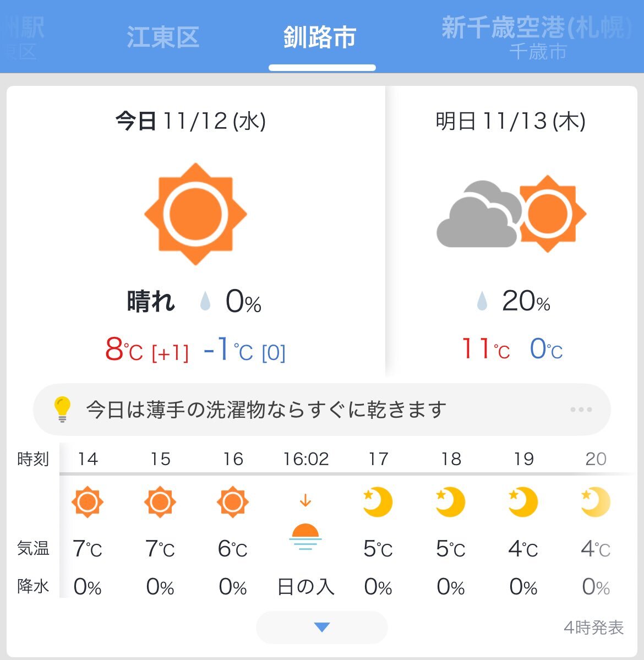Tap the 14 o'clock sun icon
This screenshot has height=660, width=644.
pyautogui.click(x=88, y=502)
